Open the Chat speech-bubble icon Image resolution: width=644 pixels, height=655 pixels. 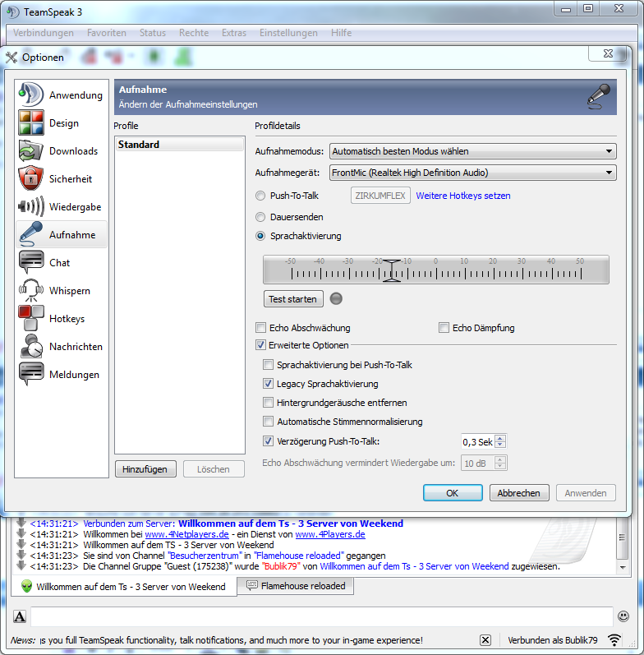(x=31, y=262)
